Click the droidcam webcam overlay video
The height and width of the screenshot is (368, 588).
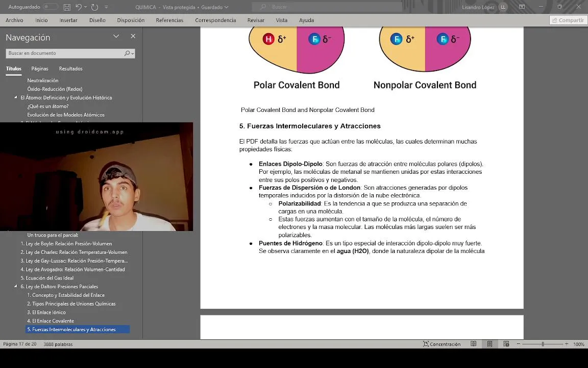[96, 176]
